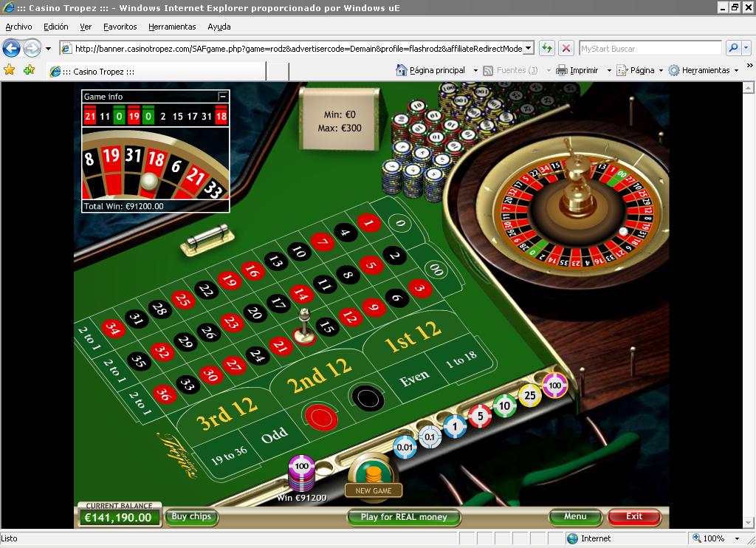Viewport: 756px width, 548px height.
Task: Bet on 1 to 18
Action: click(461, 359)
